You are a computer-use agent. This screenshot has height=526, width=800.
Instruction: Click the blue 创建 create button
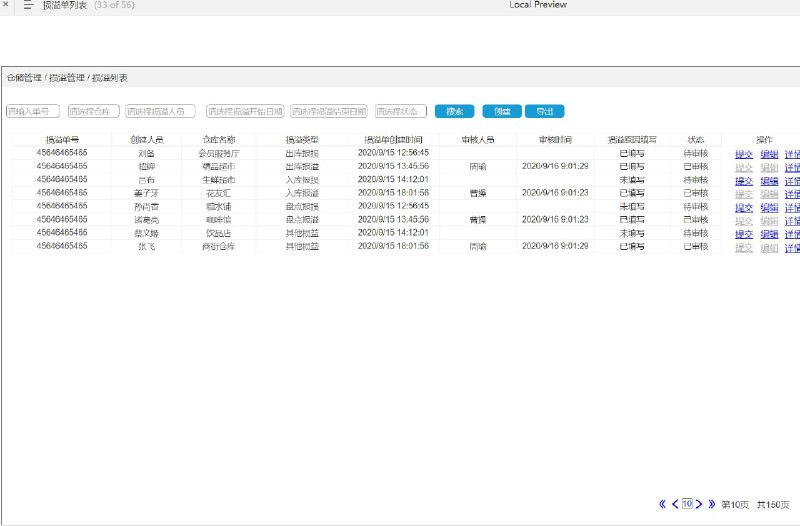[502, 111]
